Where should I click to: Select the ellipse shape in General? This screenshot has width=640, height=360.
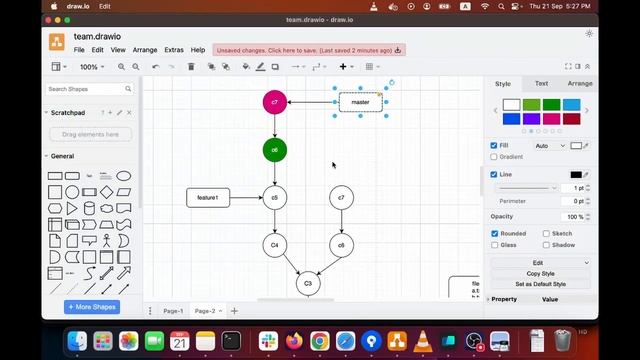(123, 176)
